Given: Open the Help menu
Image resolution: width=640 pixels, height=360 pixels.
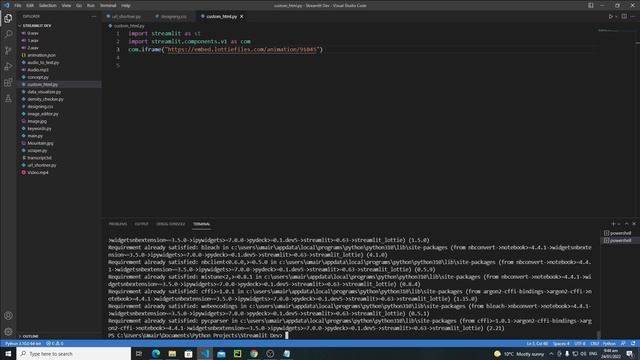Looking at the screenshot, I should pos(126,6).
